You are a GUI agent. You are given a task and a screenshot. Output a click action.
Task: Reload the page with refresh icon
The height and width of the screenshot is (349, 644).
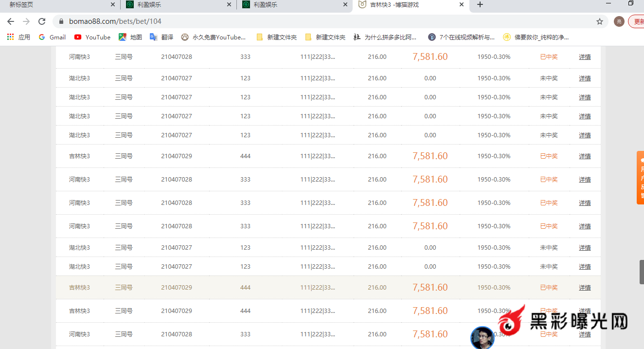point(42,21)
